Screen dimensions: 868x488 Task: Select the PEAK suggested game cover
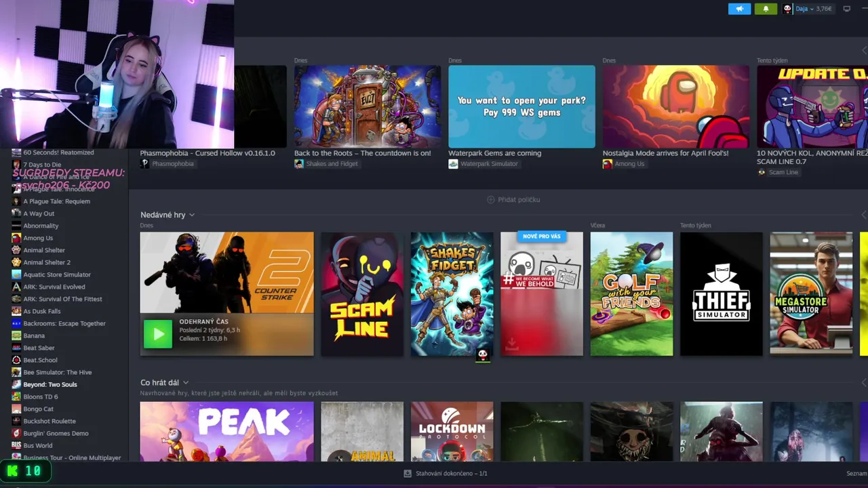pos(227,432)
